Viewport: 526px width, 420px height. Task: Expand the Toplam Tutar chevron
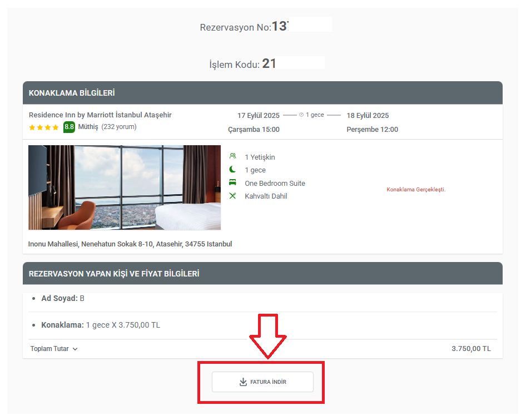[75, 349]
